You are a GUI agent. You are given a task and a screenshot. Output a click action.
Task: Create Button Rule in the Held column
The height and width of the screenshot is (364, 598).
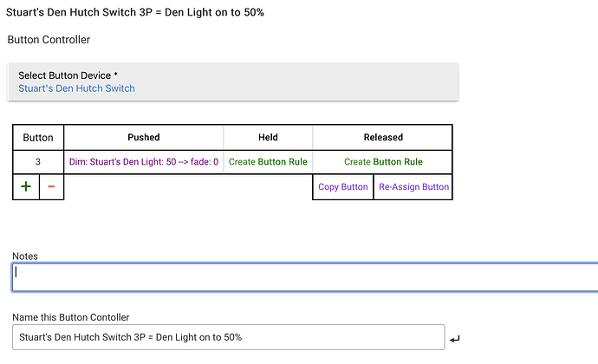tap(268, 162)
